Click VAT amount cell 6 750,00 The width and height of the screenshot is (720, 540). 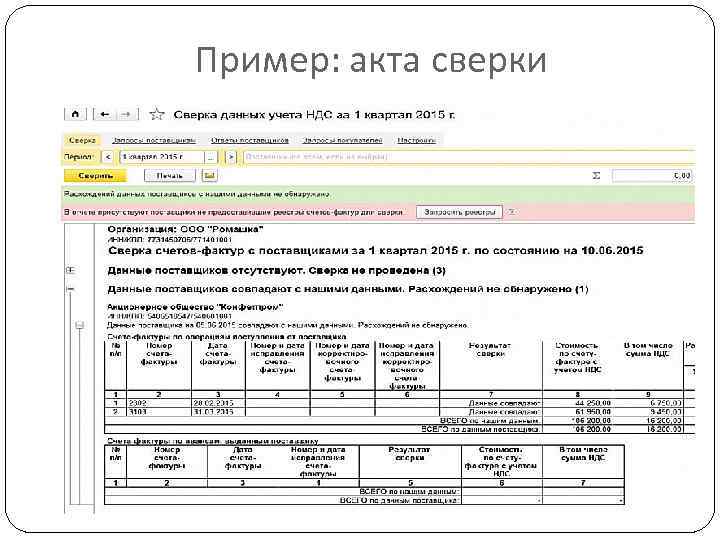(648, 403)
